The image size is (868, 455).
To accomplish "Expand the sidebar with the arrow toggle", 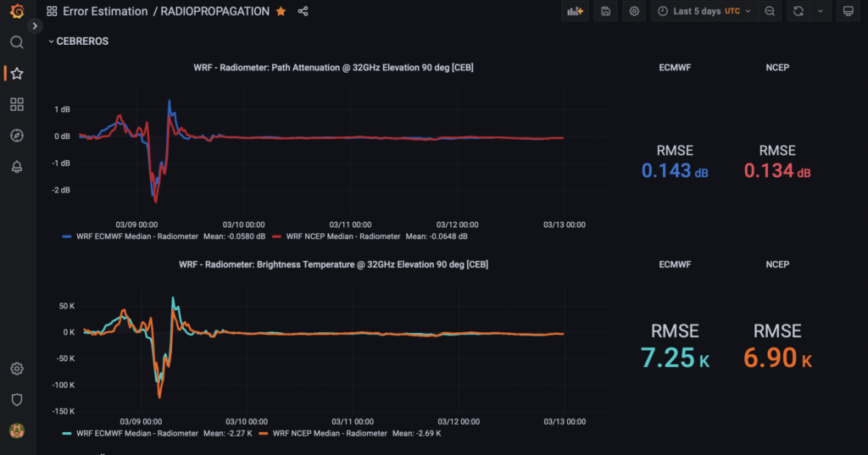I will 35,26.
